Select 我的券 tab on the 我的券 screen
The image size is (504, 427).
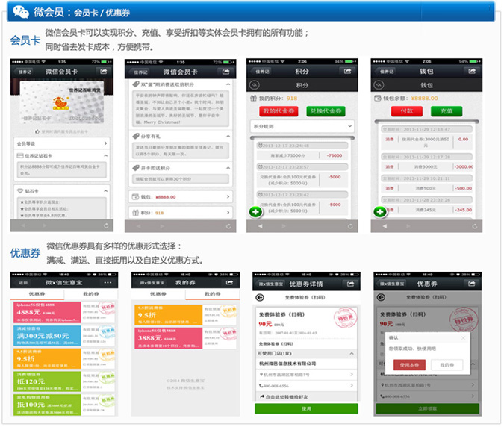pyautogui.click(x=213, y=293)
